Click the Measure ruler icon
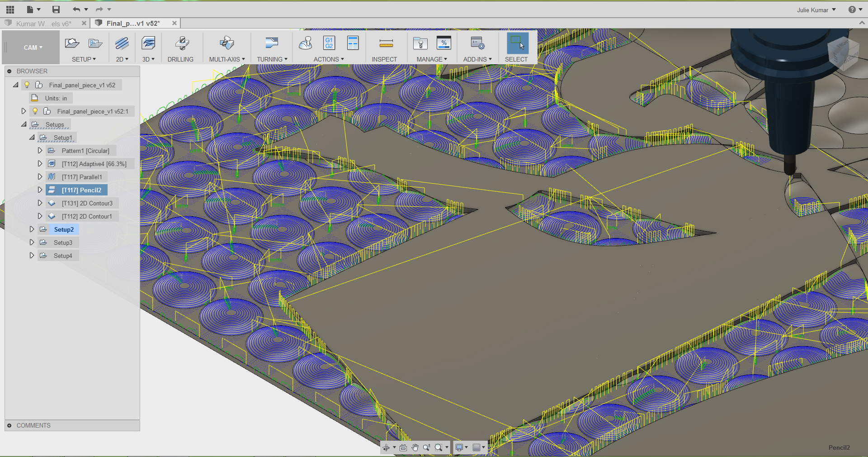This screenshot has width=868, height=457. tap(386, 43)
